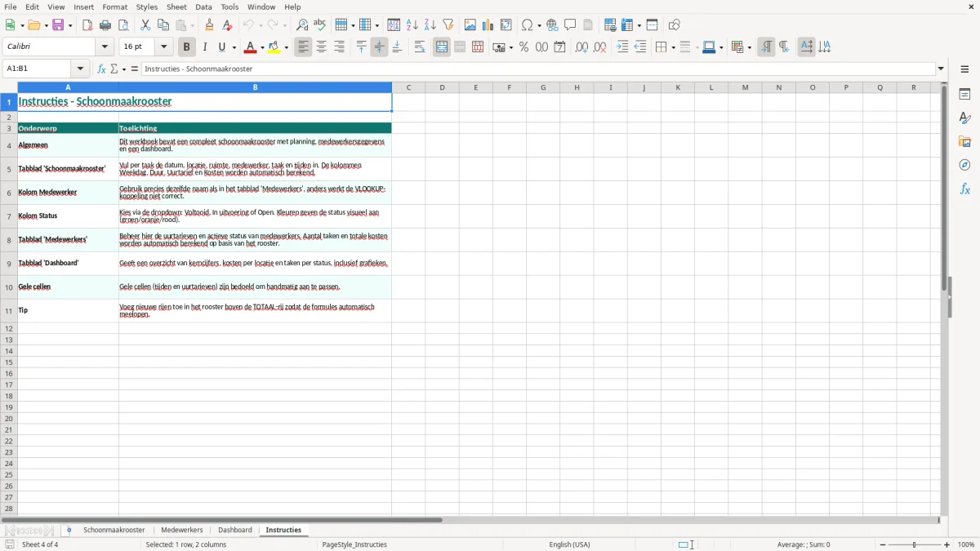This screenshot has height=551, width=980.
Task: Activate Clone Formatting paintbrush
Action: click(210, 25)
